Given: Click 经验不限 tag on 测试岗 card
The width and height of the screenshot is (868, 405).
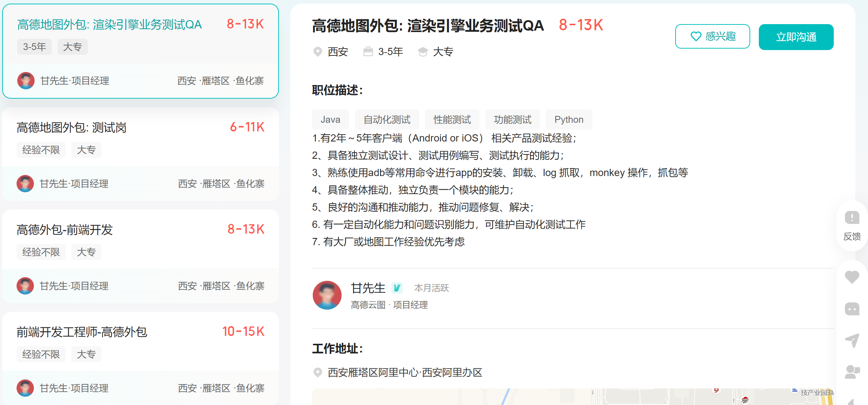Looking at the screenshot, I should click(41, 150).
